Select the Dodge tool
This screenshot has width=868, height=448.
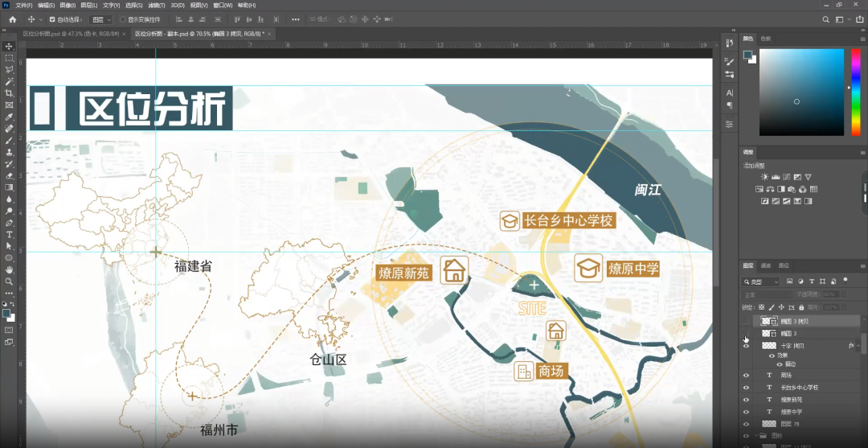(9, 212)
